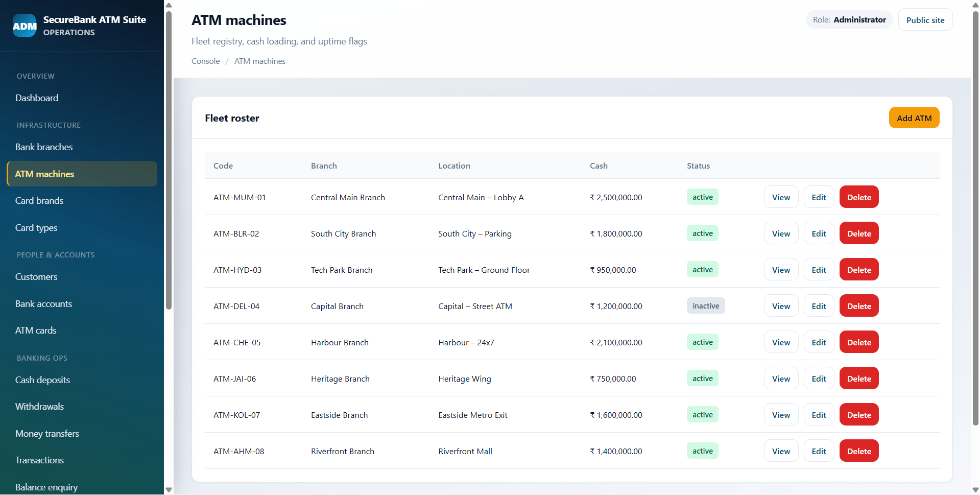The image size is (980, 495).
Task: Delete the ATM-HYD-03 entry
Action: [x=859, y=270]
